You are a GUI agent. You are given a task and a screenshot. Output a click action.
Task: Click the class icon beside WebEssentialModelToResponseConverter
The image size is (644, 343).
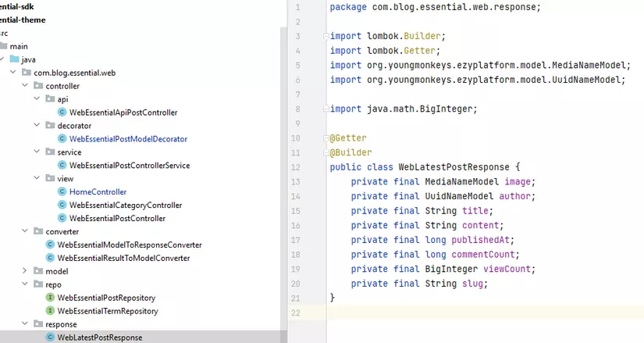coord(50,245)
